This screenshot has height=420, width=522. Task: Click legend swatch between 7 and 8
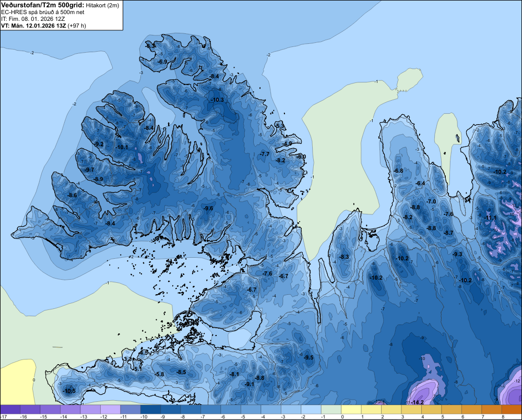[x=492, y=410]
